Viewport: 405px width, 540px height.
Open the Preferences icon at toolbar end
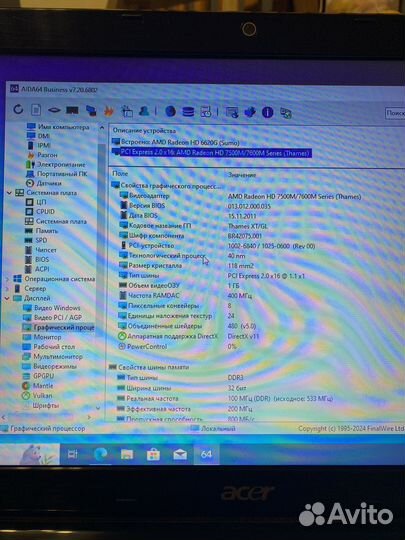pyautogui.click(x=285, y=113)
